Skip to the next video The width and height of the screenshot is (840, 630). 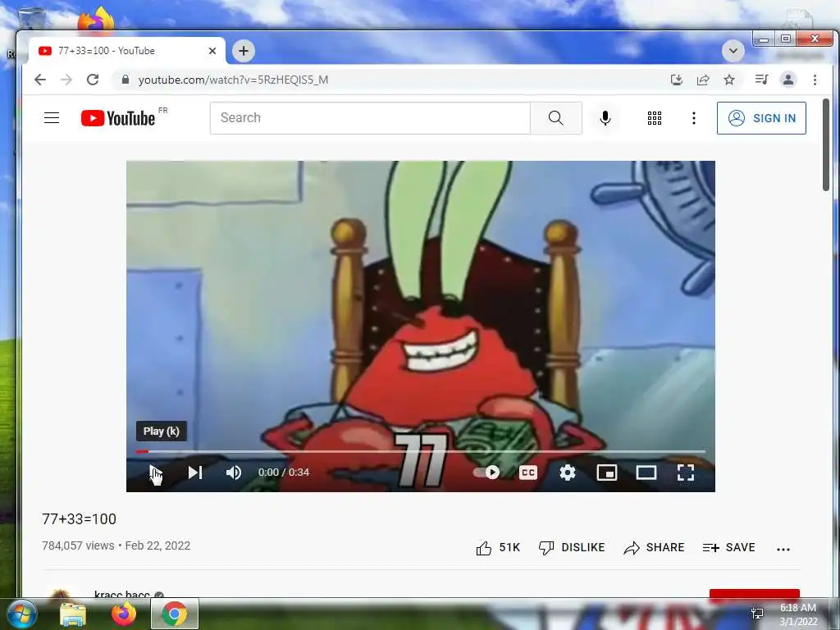coord(195,472)
